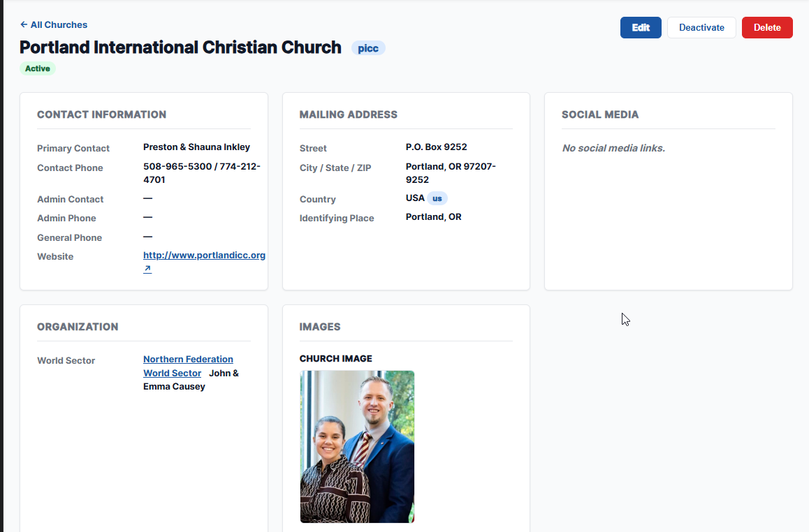Click the picc code badge
Screen dimensions: 809x532
tap(368, 48)
